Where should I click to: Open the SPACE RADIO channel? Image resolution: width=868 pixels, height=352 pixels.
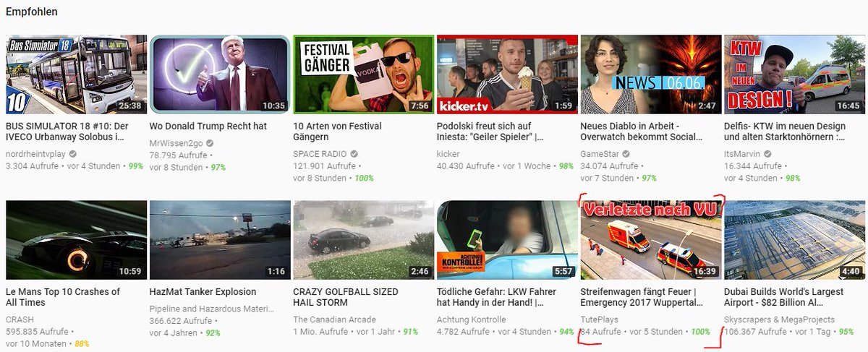click(319, 154)
